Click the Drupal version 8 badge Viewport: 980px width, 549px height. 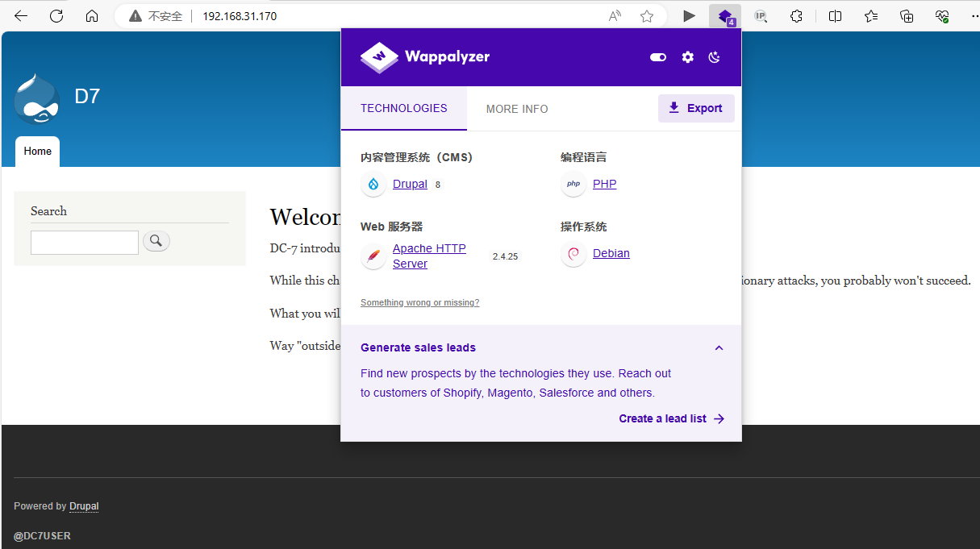(438, 185)
